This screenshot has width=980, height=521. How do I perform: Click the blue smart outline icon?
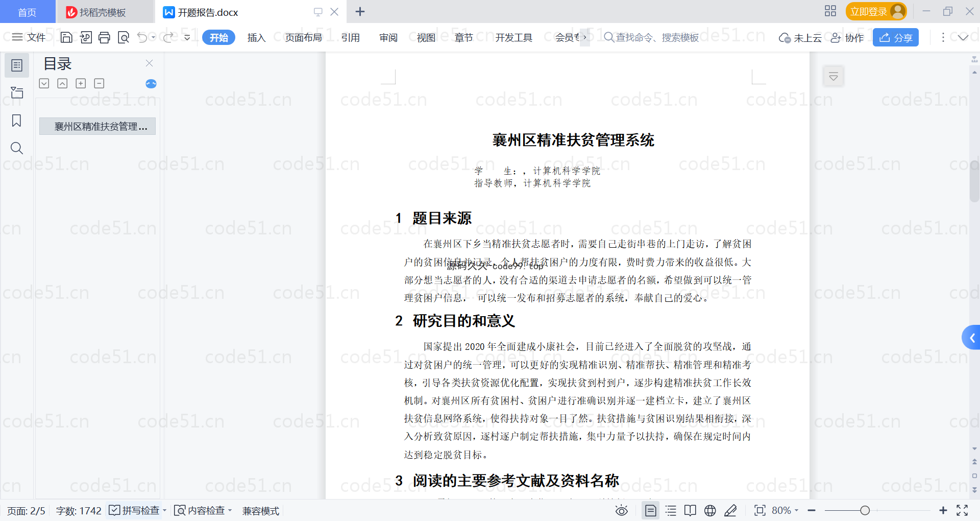coord(151,84)
